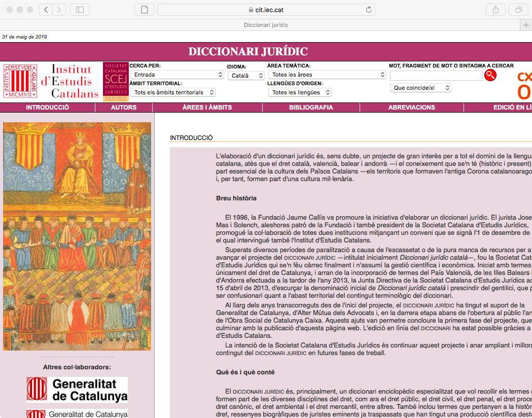This screenshot has width=532, height=418.
Task: Open the Safari share menu
Action: pos(495,10)
